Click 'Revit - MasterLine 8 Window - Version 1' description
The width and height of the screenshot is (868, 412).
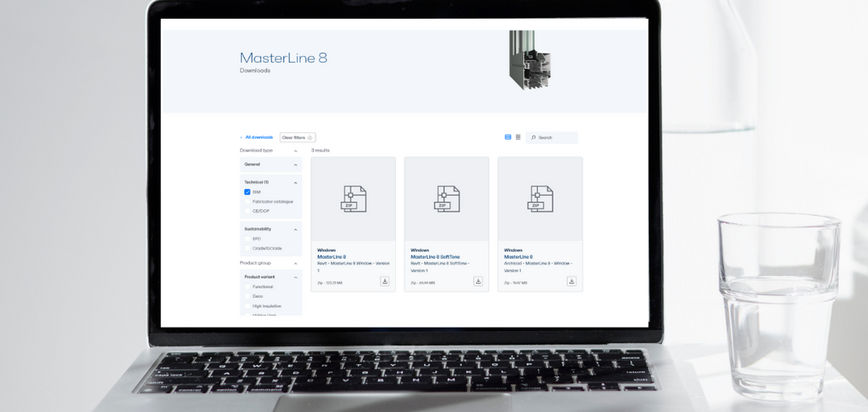[354, 267]
